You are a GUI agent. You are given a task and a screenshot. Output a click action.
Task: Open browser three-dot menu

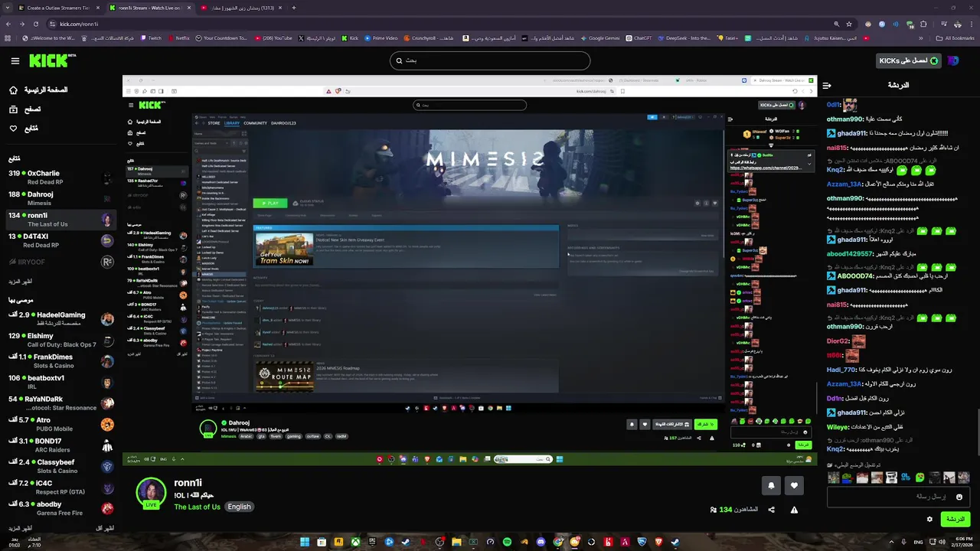(971, 24)
